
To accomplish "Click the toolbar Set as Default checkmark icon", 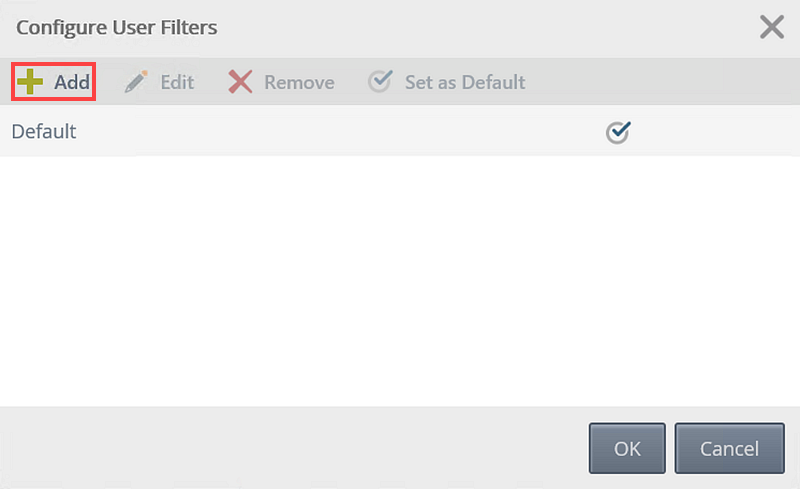I will (381, 81).
